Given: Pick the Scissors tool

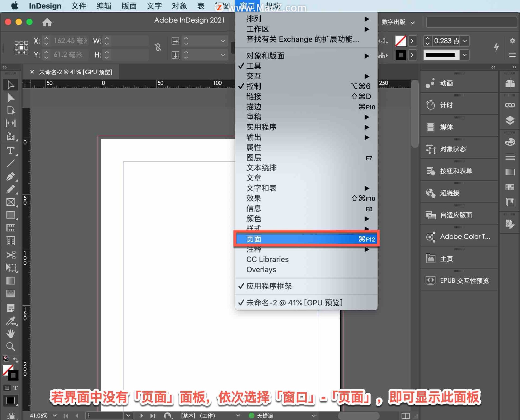Looking at the screenshot, I should 11,255.
